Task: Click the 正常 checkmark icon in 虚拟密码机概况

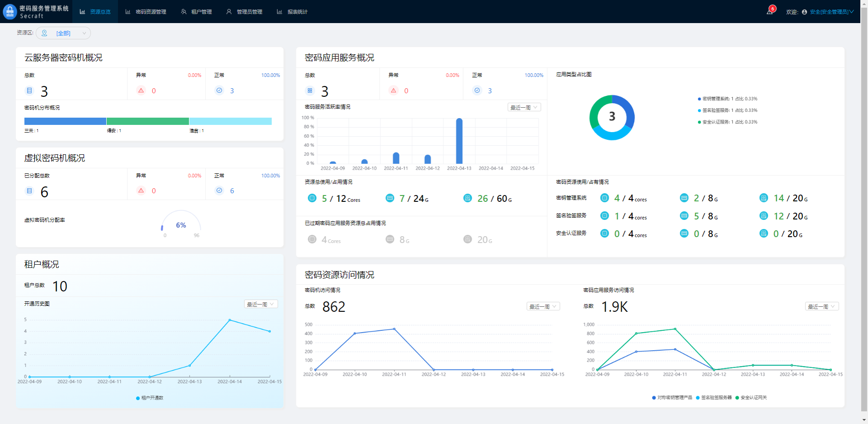Action: tap(219, 191)
